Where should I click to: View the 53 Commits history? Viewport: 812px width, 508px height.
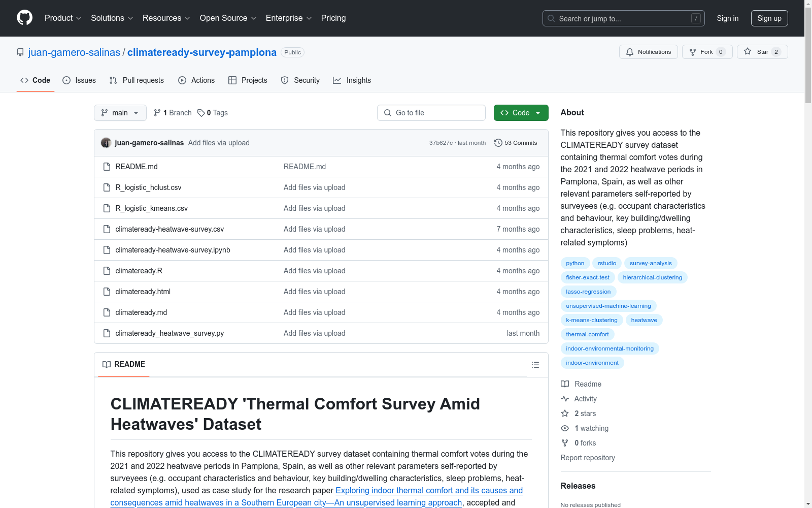[516, 143]
